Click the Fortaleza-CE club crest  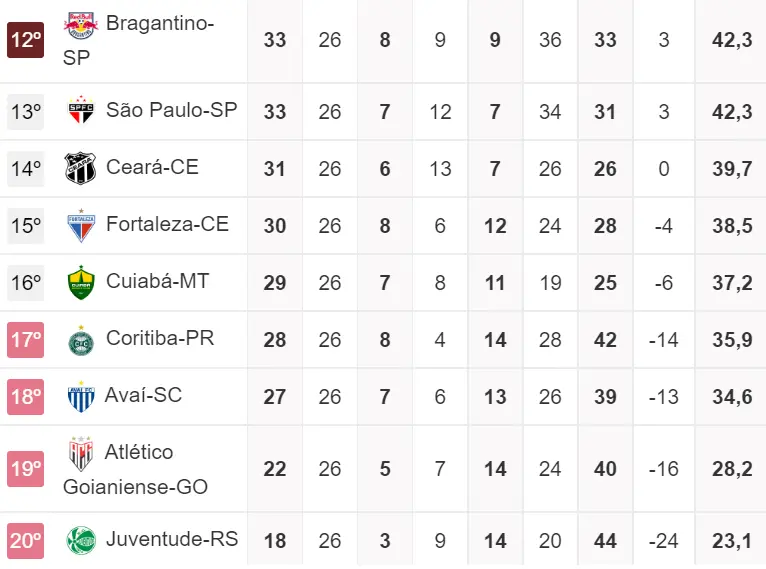(x=80, y=225)
